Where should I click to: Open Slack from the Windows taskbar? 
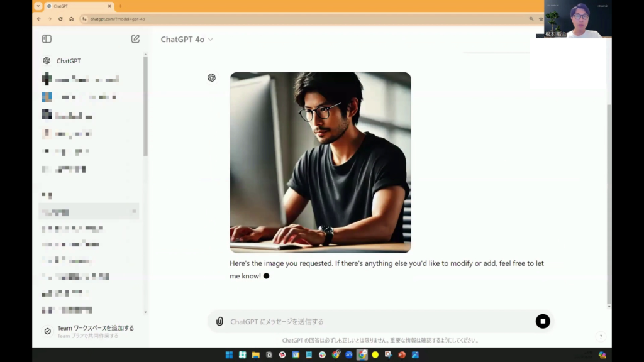click(x=322, y=354)
